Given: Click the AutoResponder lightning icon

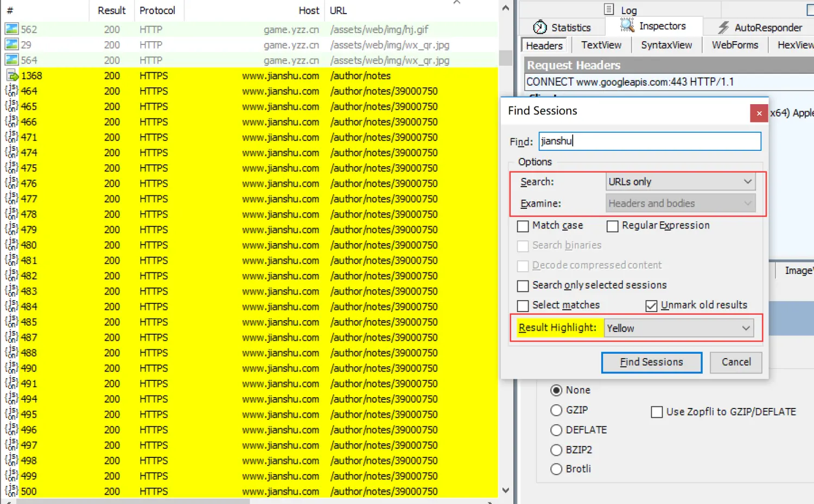Looking at the screenshot, I should point(723,27).
